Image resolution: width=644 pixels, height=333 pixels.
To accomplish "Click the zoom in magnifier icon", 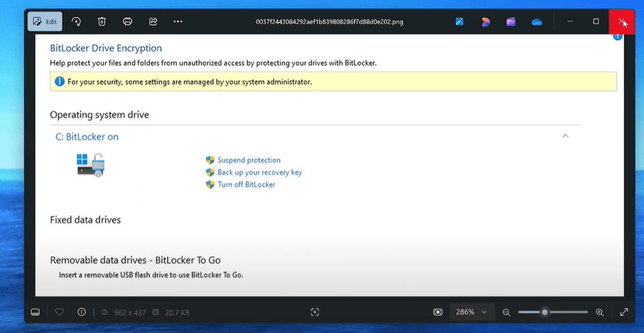I will [x=599, y=312].
